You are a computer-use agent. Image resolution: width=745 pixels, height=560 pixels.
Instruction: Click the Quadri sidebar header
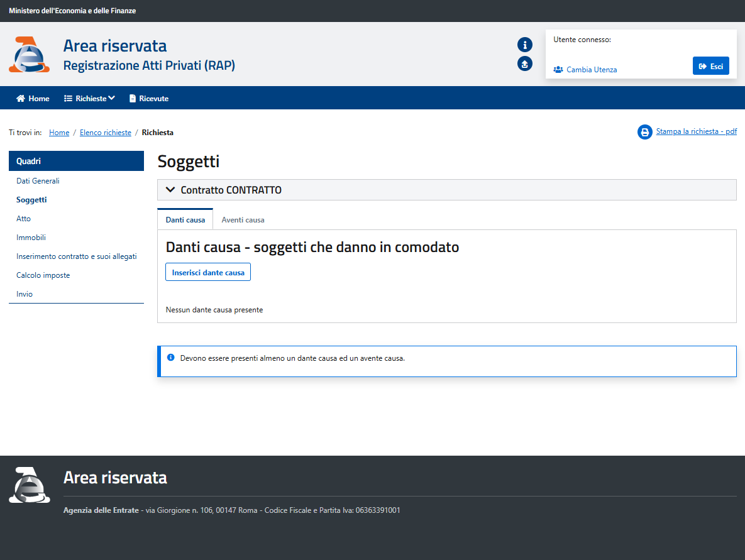click(x=76, y=161)
